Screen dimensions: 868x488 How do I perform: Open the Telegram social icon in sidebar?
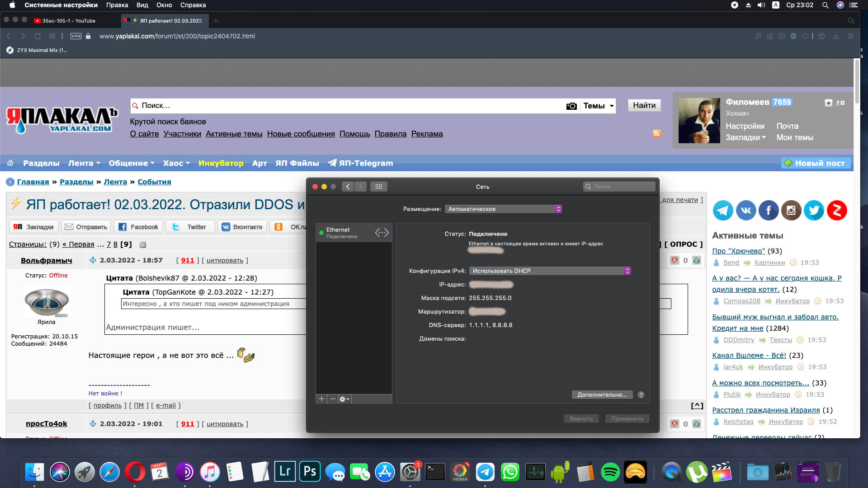[723, 211]
